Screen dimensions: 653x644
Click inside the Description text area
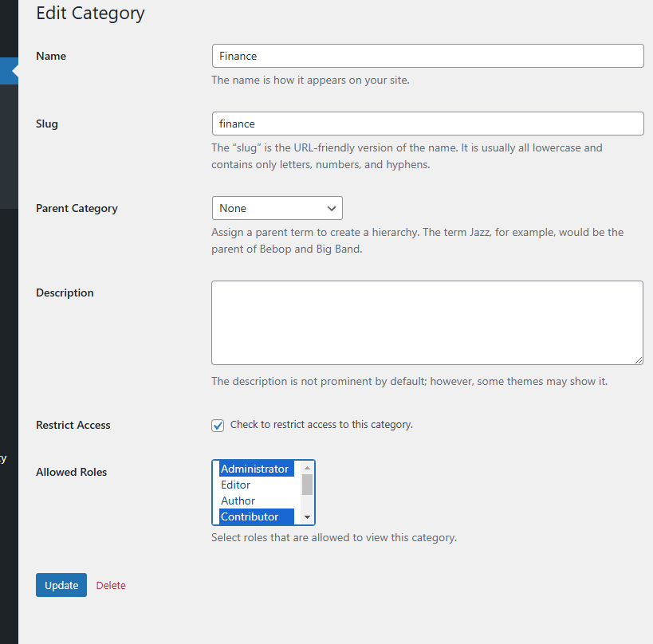[x=427, y=322]
